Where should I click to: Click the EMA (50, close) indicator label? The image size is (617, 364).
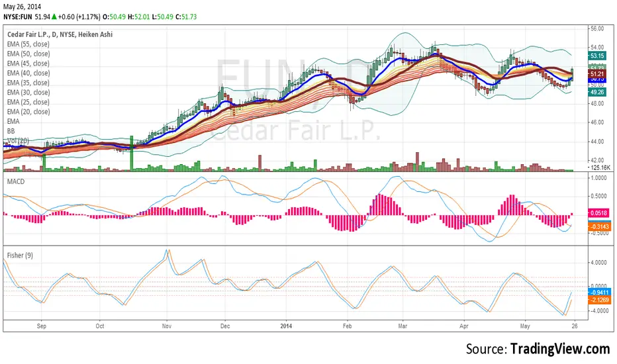28,54
